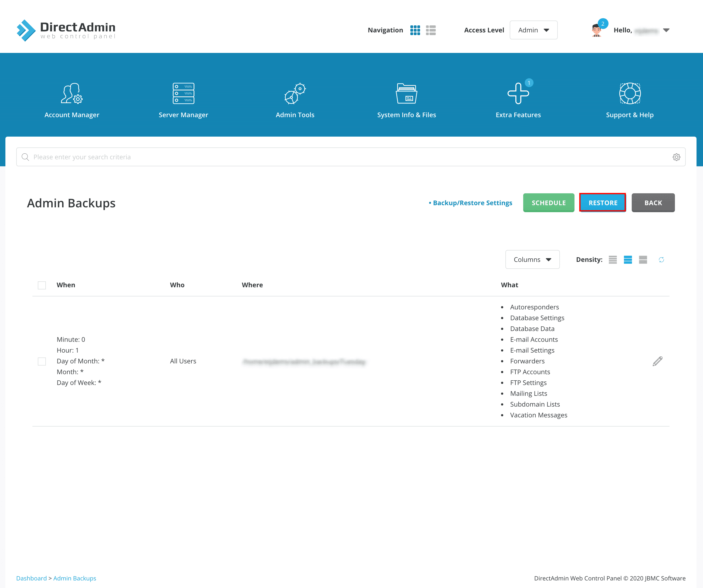Click the All Users cell
Screen dimensions: 703x588
pos(183,361)
